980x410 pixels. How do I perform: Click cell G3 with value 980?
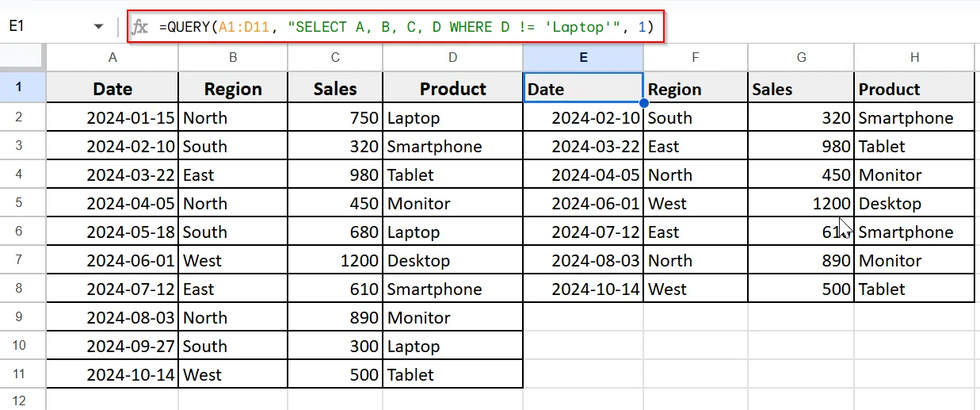pos(801,146)
